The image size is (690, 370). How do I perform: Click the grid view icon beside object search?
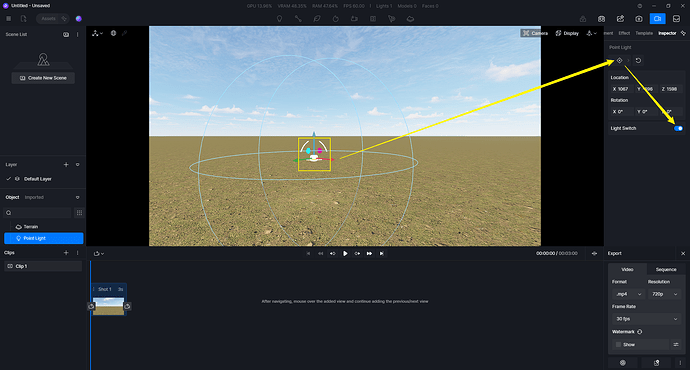pyautogui.click(x=79, y=213)
